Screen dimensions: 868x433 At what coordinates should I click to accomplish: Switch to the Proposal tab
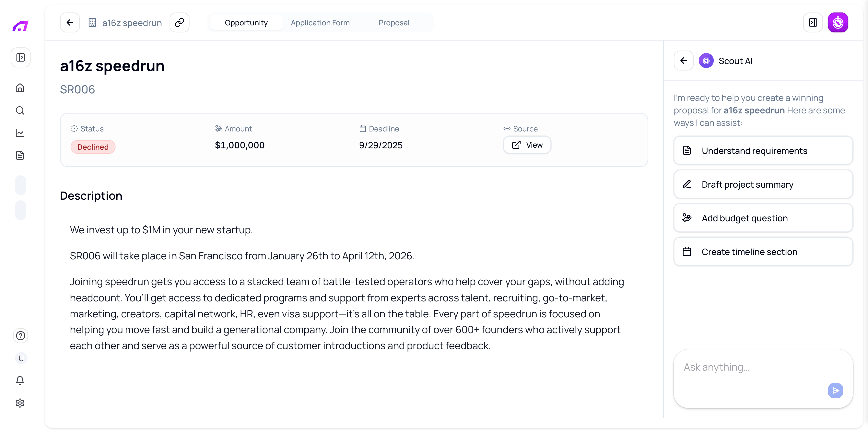point(394,23)
